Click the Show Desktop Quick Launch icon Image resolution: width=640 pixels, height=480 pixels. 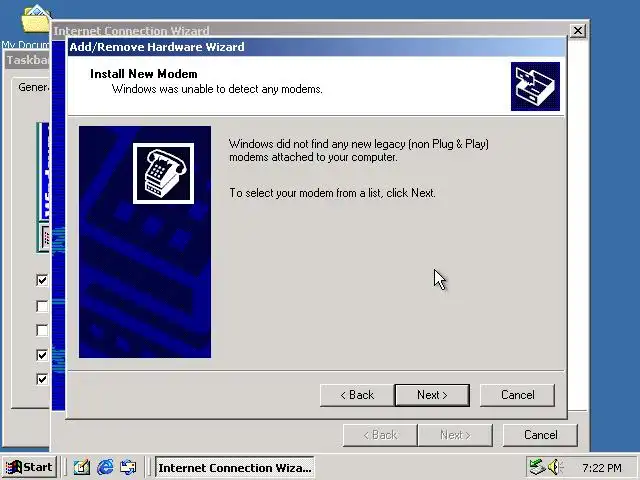click(x=82, y=467)
